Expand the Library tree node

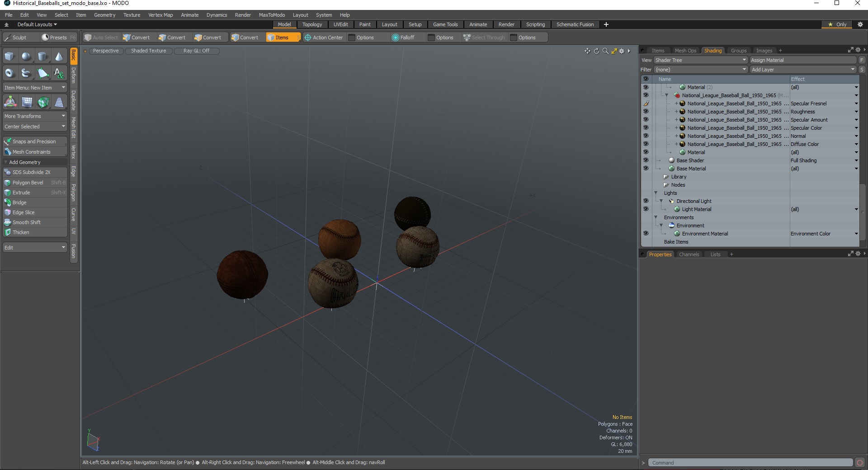click(665, 177)
